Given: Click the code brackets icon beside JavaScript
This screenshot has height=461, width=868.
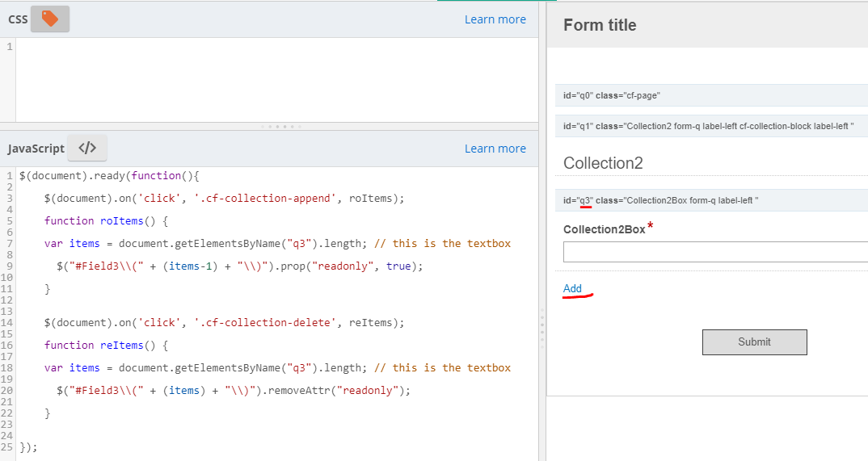Looking at the screenshot, I should [x=87, y=148].
